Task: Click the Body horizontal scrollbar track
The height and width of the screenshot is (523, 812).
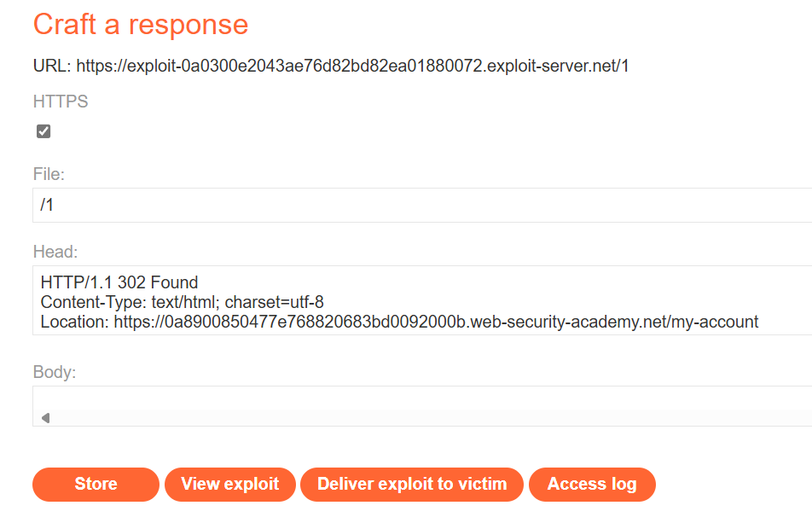Action: [426, 418]
